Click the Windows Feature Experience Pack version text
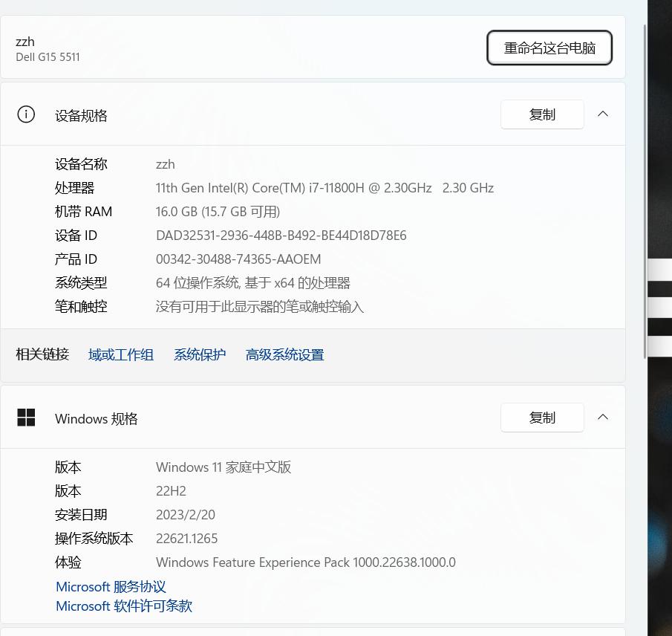 click(306, 562)
